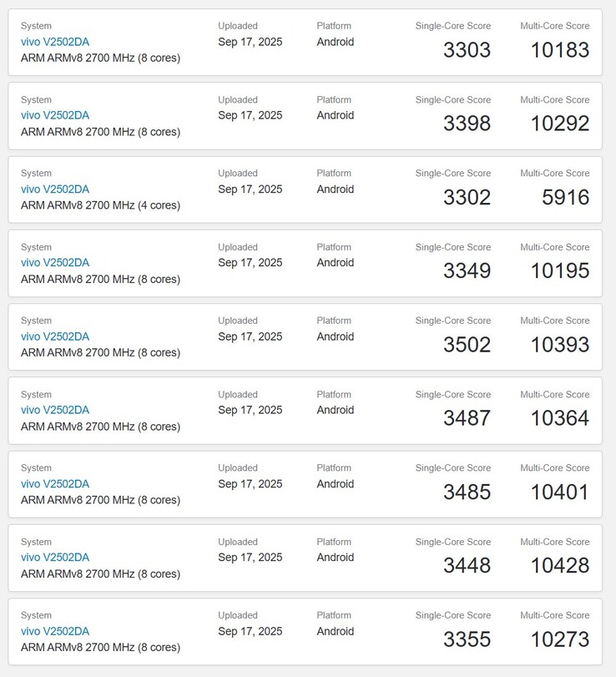Select the first benchmark result row
This screenshot has height=677, width=616.
pyautogui.click(x=308, y=42)
